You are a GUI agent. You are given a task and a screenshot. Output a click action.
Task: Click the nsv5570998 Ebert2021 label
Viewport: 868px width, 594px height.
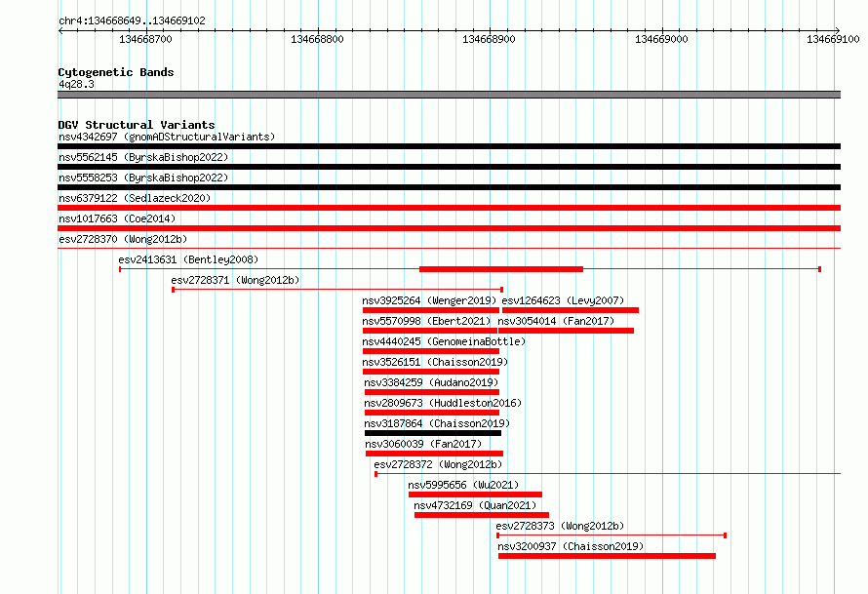point(427,321)
